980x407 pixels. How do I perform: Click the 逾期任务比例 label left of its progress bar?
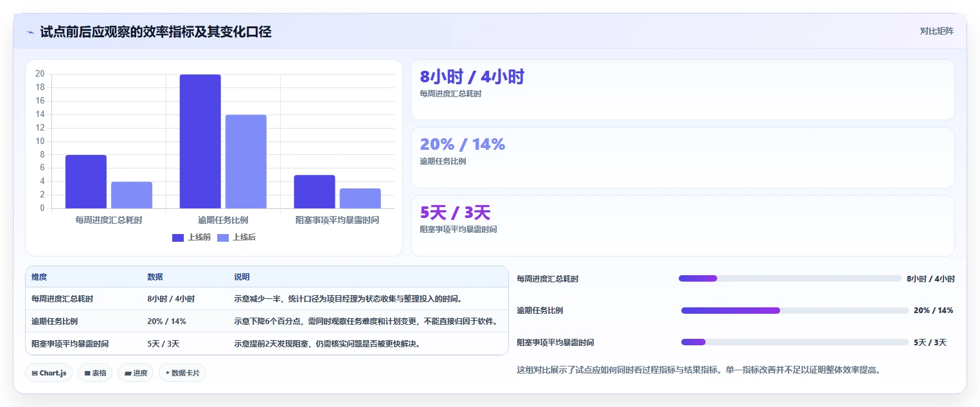(540, 311)
